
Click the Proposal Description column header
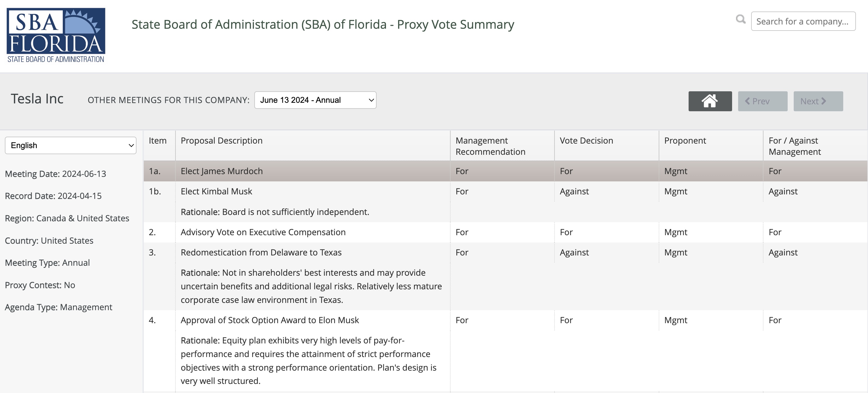(221, 141)
